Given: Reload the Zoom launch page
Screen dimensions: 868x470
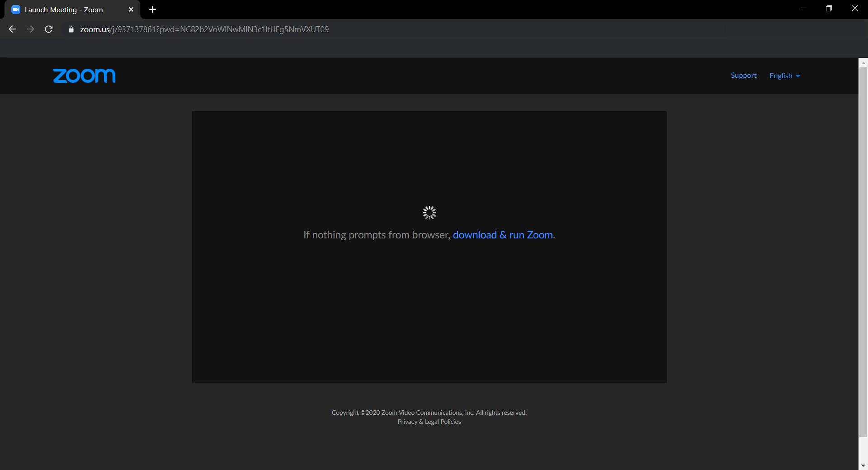Looking at the screenshot, I should [x=49, y=29].
